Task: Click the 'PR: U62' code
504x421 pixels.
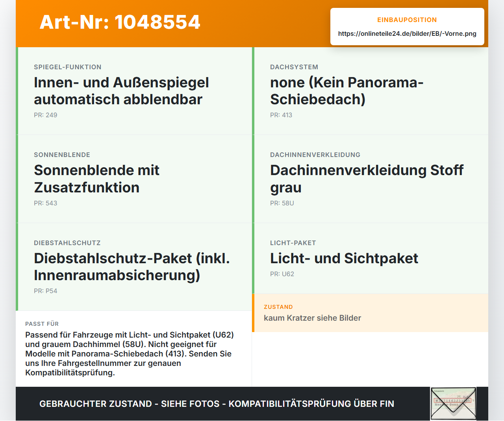Action: click(282, 274)
